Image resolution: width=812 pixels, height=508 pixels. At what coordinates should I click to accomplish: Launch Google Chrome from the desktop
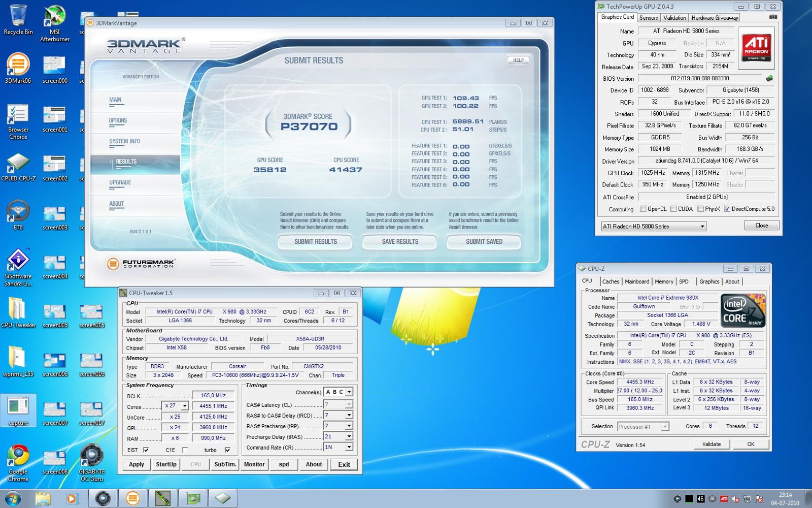click(18, 463)
